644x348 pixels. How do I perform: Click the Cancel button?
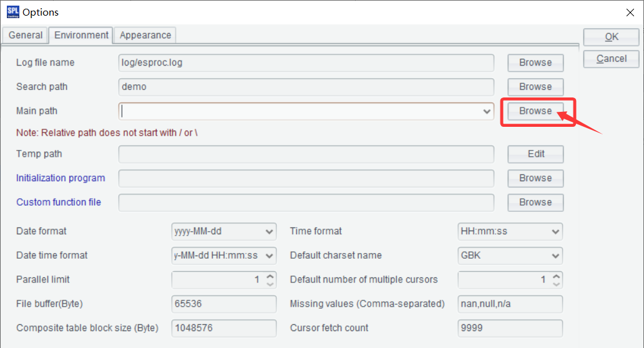611,59
